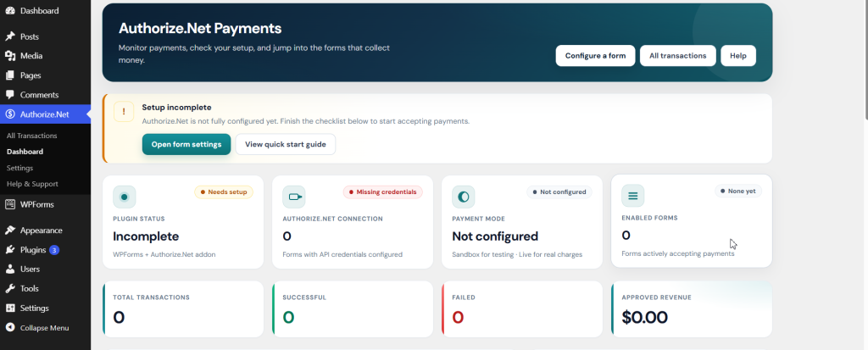Click the Total Transactions label
Image resolution: width=868 pixels, height=350 pixels.
tap(151, 297)
